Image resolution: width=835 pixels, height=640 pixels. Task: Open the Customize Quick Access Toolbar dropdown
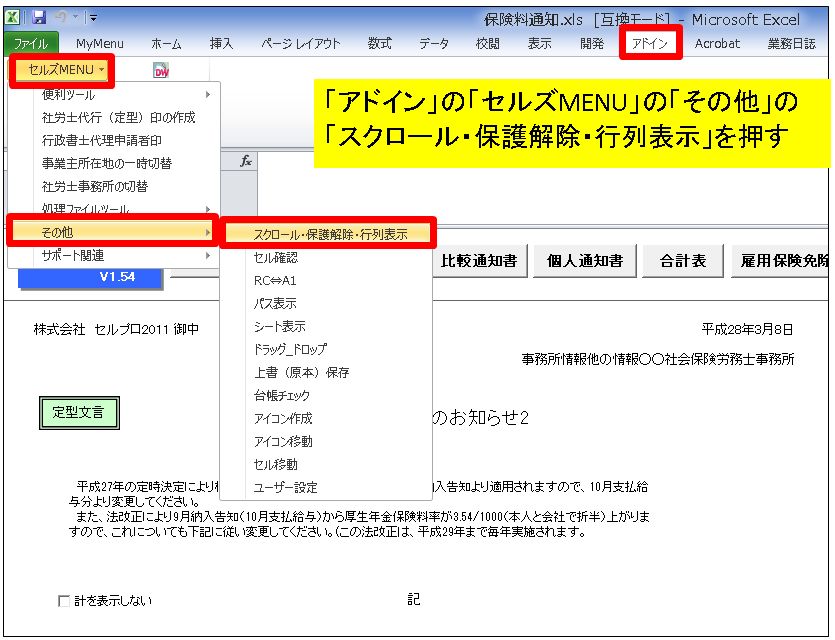(93, 18)
